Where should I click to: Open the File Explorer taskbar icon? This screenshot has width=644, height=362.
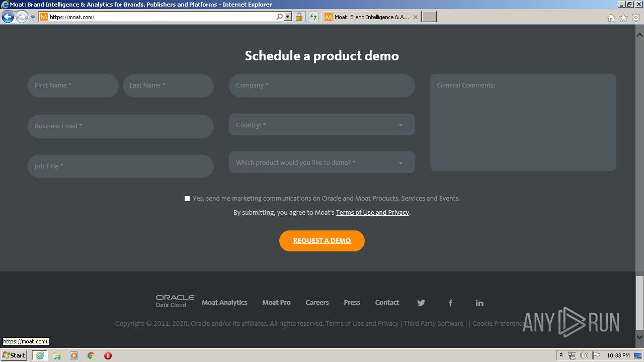coord(57,355)
